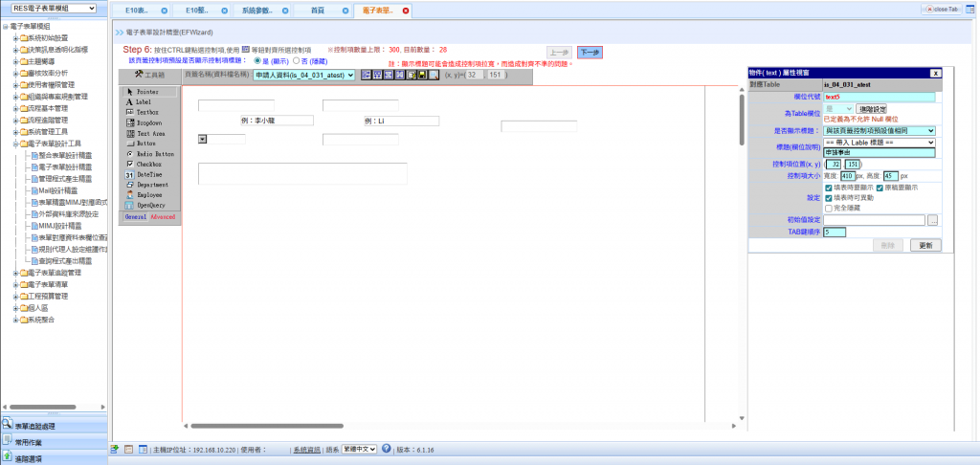
Task: Choose the OpenQuery tool from the toolbox
Action: coord(145,205)
